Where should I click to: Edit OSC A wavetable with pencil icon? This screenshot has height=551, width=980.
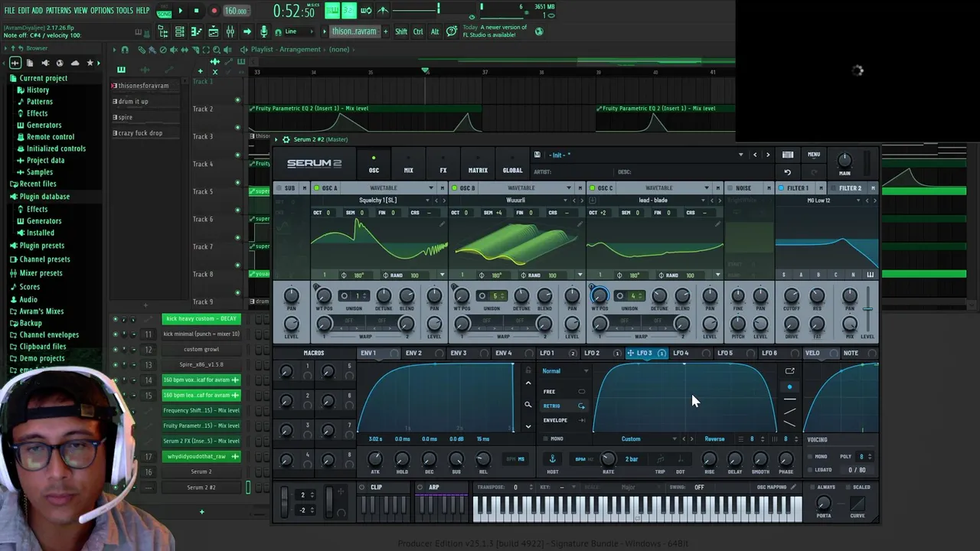[442, 224]
